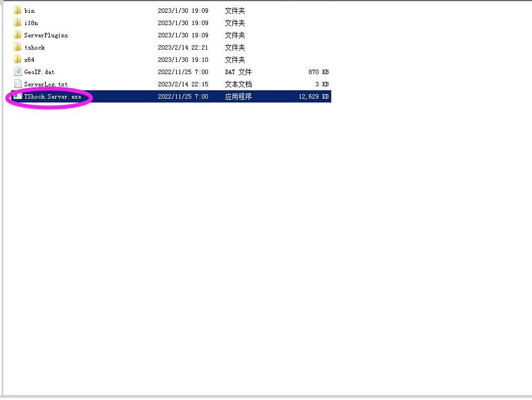
Task: Select the bin folder icon
Action: point(18,11)
